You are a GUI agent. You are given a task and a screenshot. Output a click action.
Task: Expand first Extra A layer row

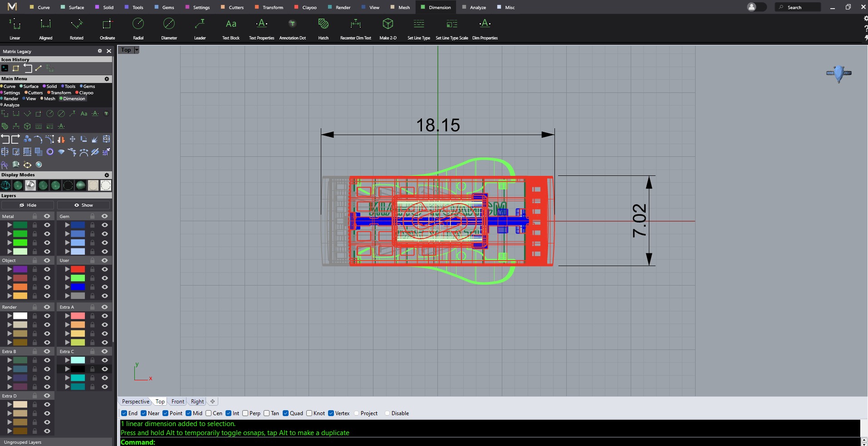[67, 316]
